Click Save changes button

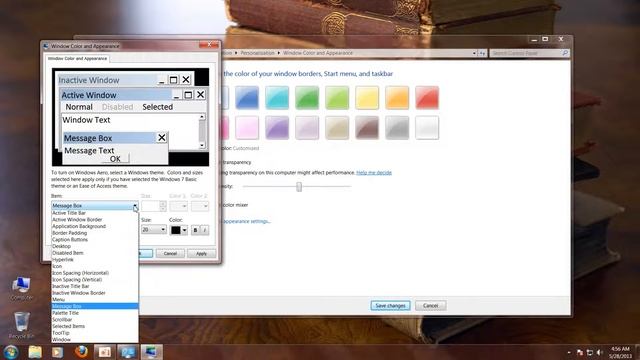(x=390, y=306)
